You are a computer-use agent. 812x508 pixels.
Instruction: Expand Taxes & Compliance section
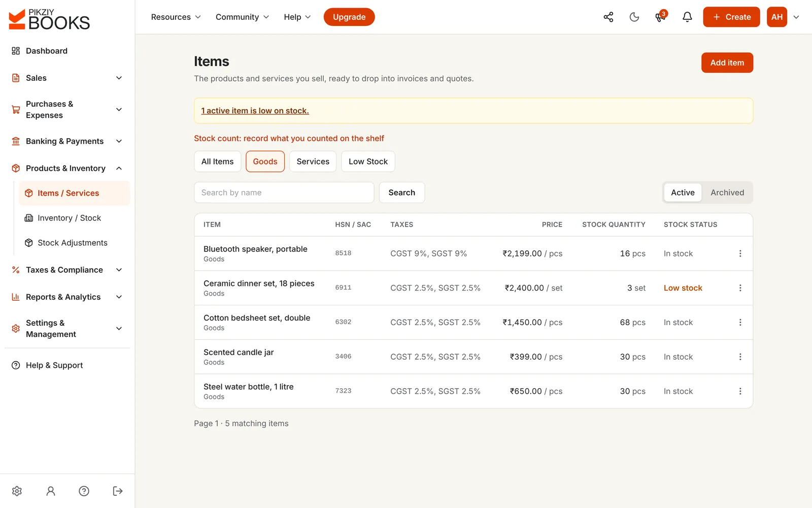point(67,270)
